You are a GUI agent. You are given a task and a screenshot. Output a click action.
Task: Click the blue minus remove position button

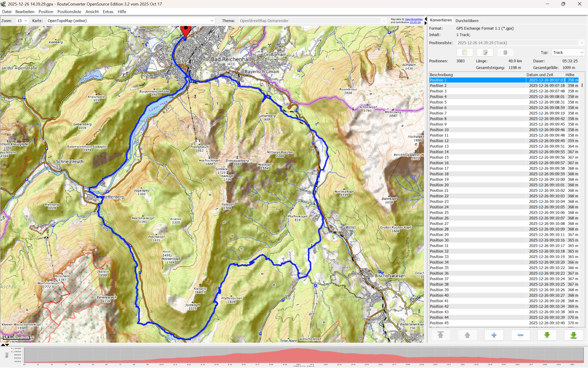click(x=520, y=335)
